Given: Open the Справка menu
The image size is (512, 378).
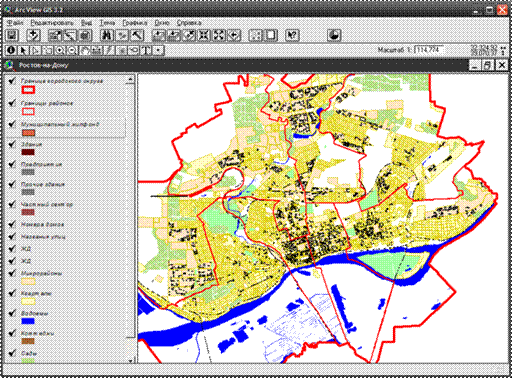Looking at the screenshot, I should pyautogui.click(x=189, y=23).
